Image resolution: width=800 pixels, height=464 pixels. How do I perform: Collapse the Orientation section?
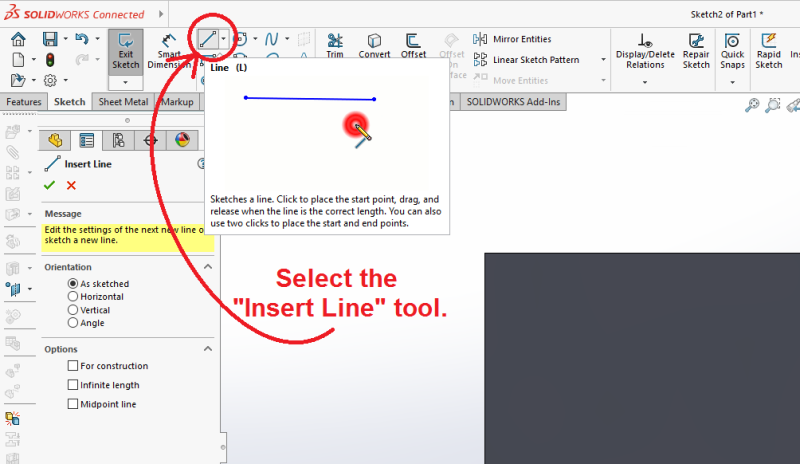click(x=208, y=266)
